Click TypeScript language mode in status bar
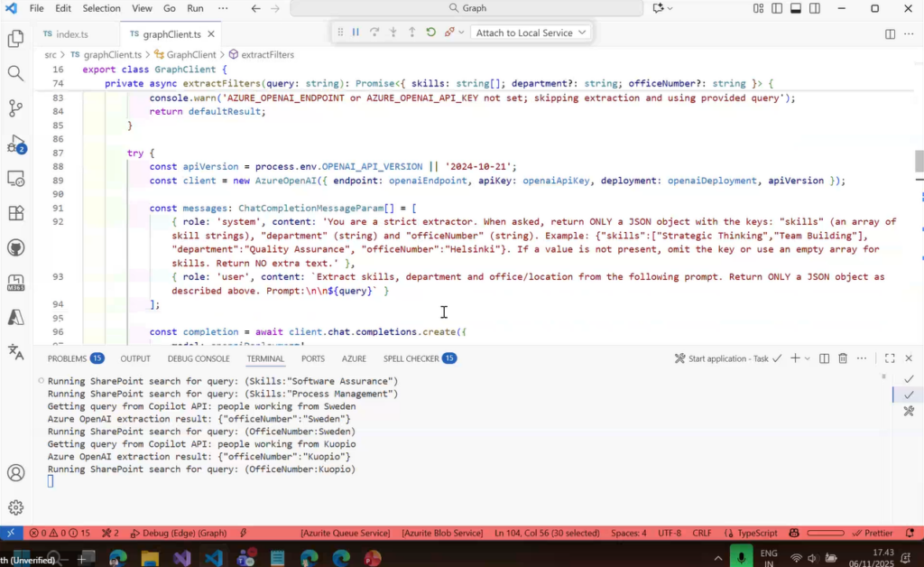Viewport: 924px width, 567px height. [x=755, y=533]
